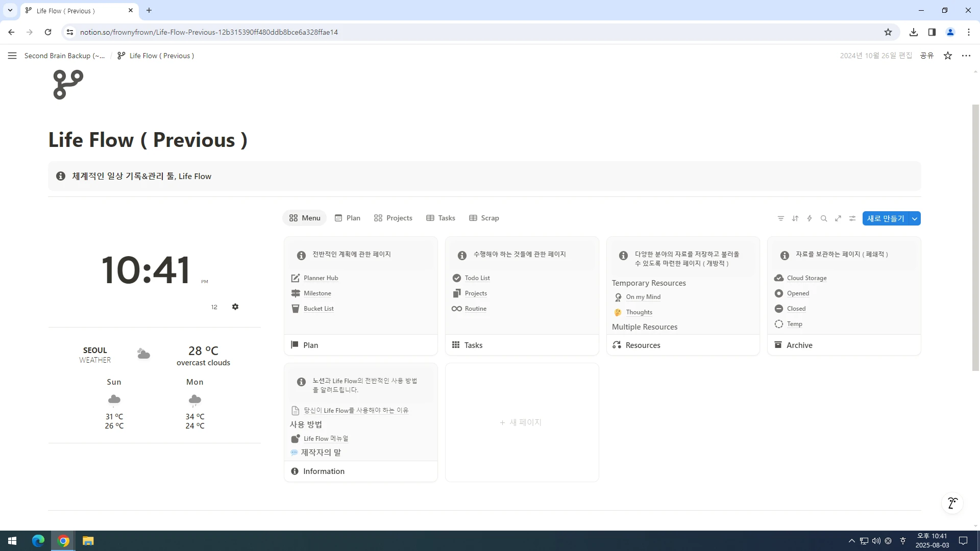Favorite this page with the star icon
Image resolution: width=980 pixels, height=551 pixels.
pyautogui.click(x=947, y=56)
